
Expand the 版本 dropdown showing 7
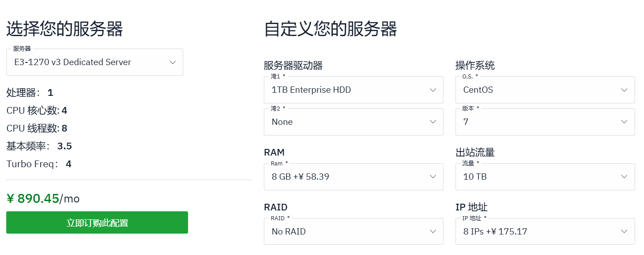click(x=539, y=122)
